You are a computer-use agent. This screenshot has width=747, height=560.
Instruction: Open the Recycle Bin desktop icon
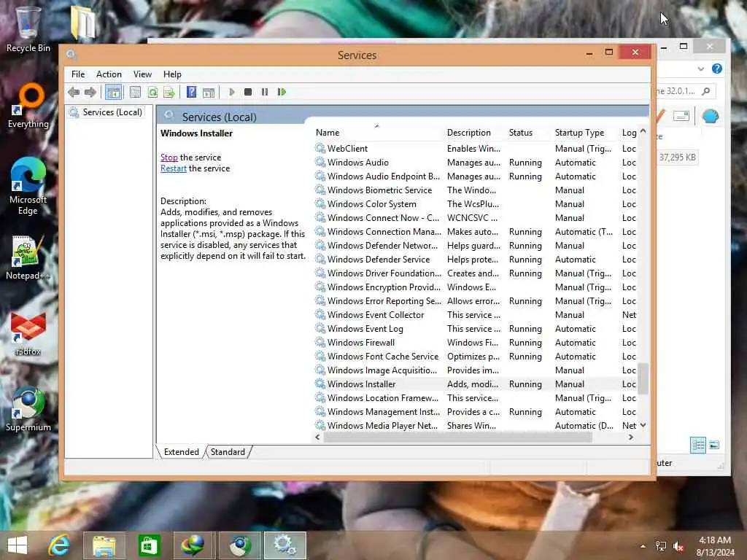[28, 29]
